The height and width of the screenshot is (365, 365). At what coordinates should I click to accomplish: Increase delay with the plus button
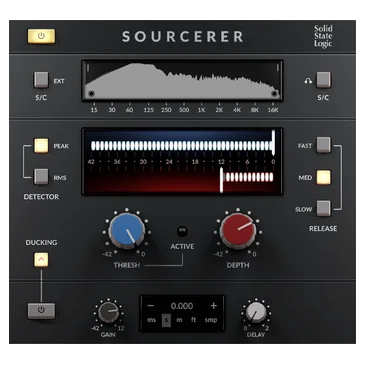click(x=213, y=306)
